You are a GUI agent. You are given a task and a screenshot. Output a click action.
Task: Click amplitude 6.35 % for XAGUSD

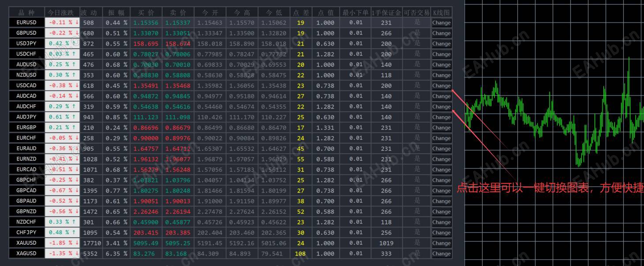click(116, 254)
